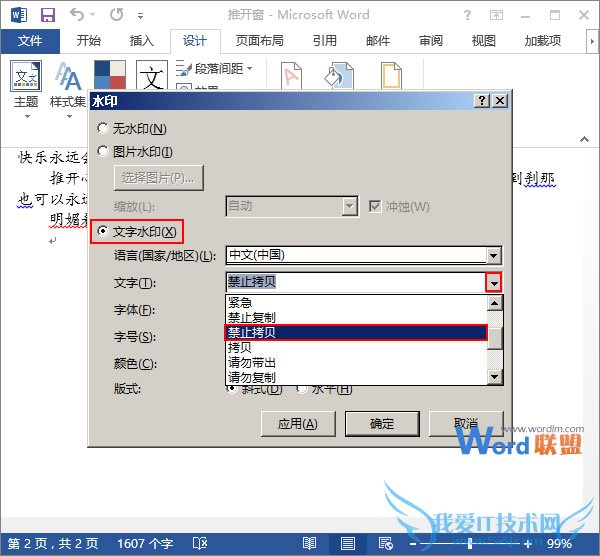Viewport: 600px width, 556px height.
Task: Switch to the 插入 tab
Action: [142, 41]
